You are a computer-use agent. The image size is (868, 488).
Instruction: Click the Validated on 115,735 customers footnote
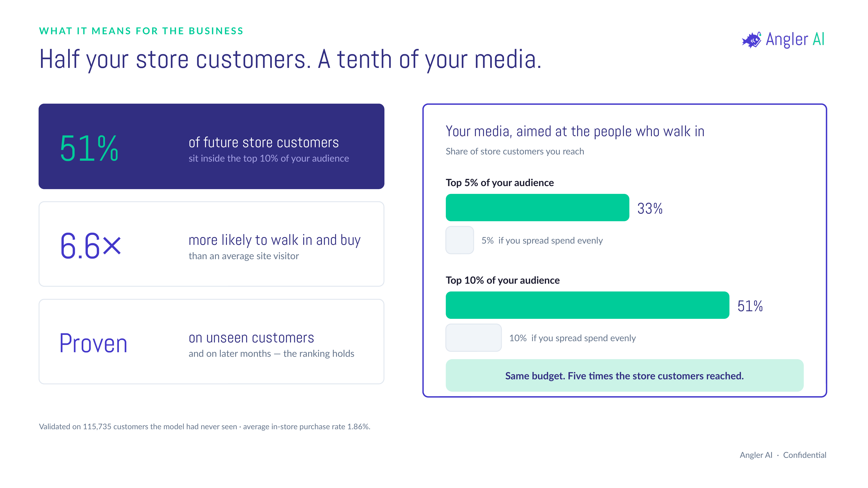click(x=205, y=426)
